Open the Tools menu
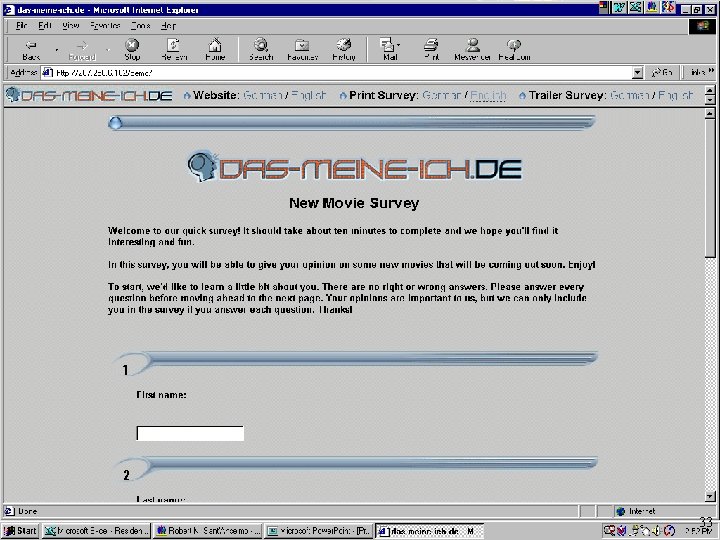 tap(141, 26)
